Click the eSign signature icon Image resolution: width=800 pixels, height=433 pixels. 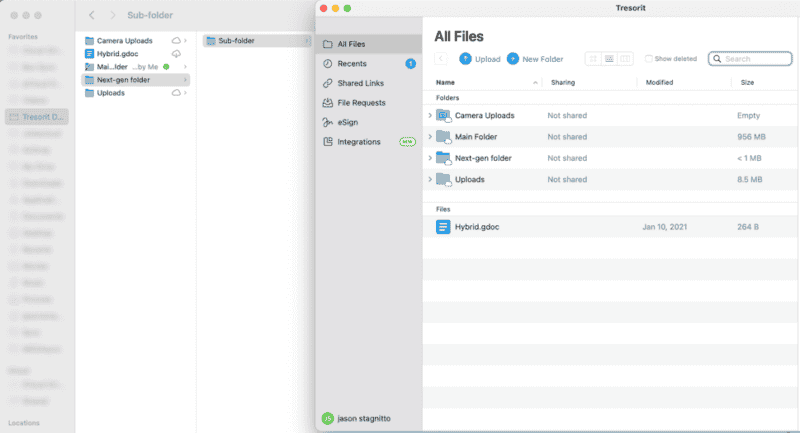328,122
